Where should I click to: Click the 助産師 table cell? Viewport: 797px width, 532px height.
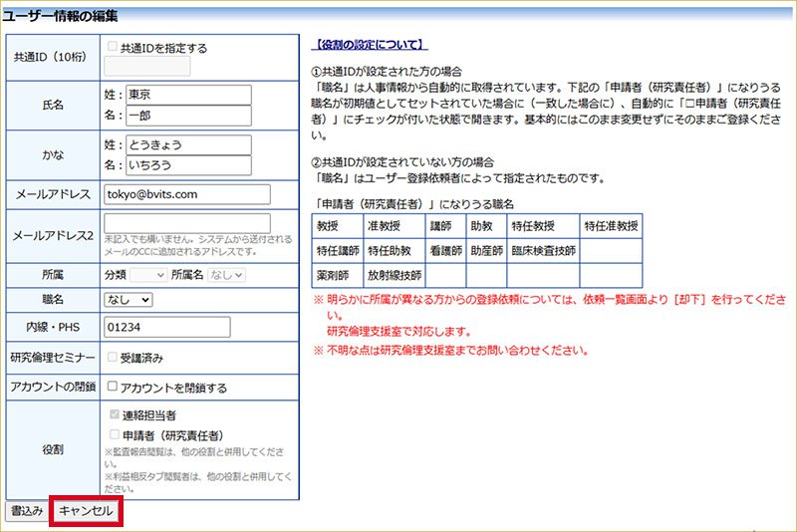(x=486, y=250)
